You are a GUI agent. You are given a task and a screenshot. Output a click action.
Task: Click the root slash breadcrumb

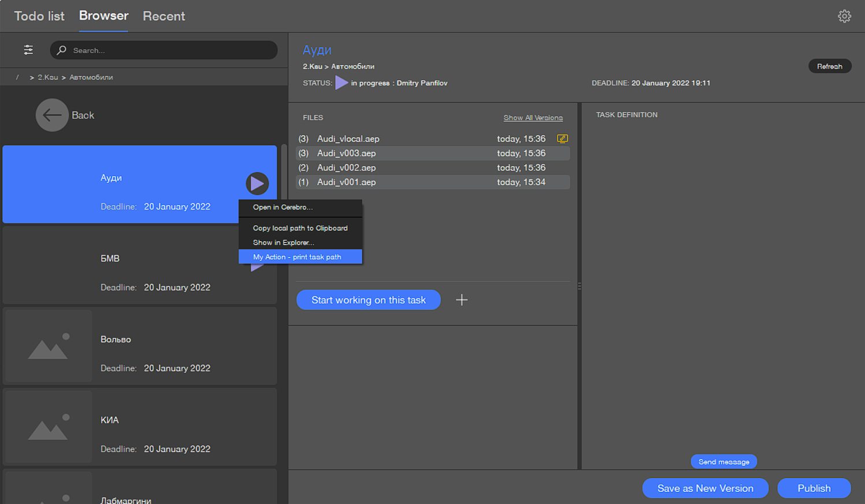pyautogui.click(x=17, y=77)
